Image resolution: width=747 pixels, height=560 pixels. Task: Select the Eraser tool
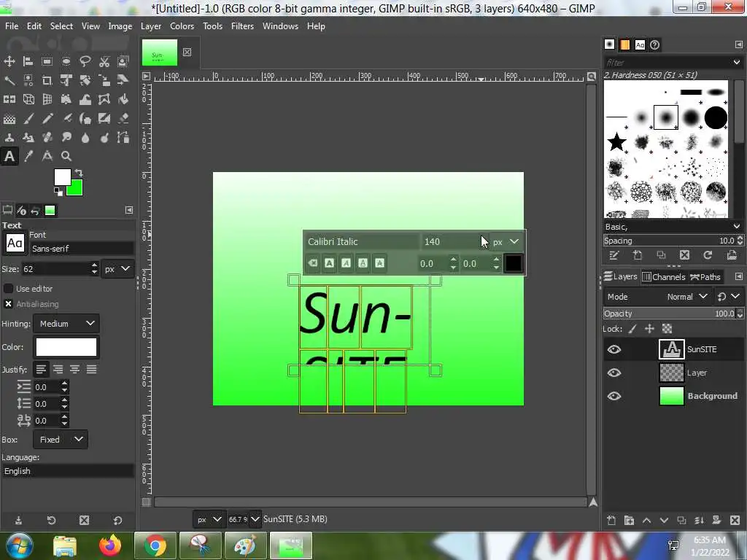click(x=123, y=119)
